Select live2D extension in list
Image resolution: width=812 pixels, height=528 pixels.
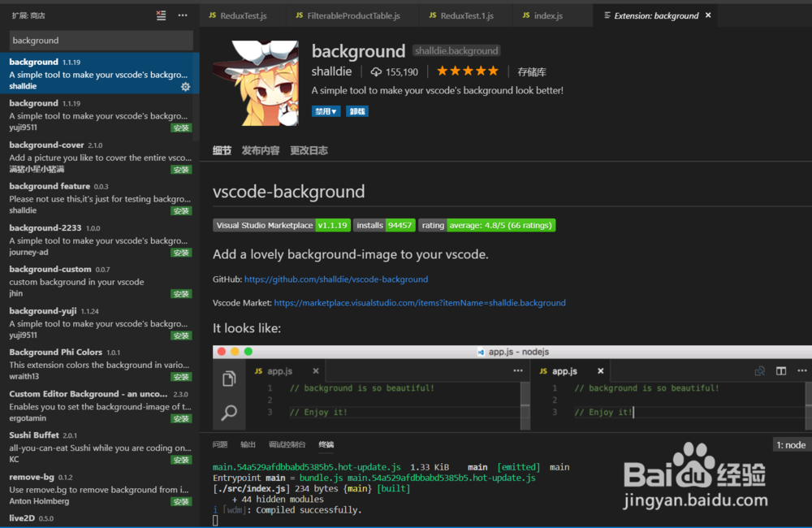pyautogui.click(x=99, y=519)
